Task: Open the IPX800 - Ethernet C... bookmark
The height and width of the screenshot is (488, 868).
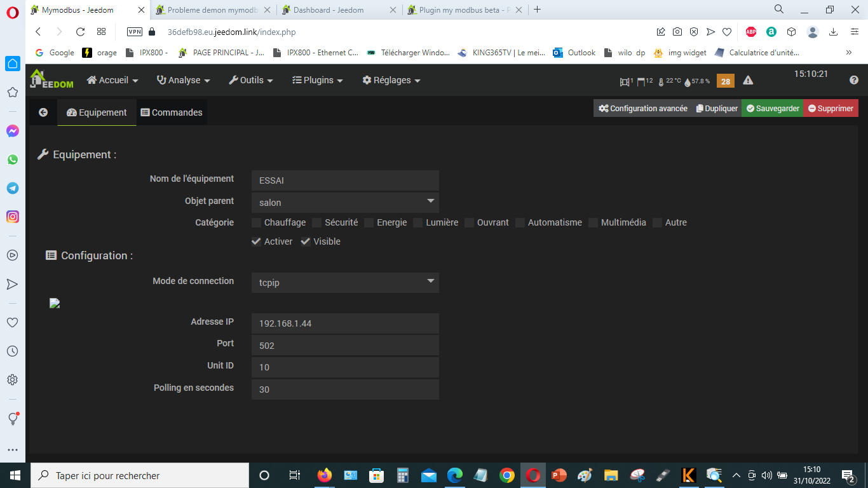Action: [316, 53]
